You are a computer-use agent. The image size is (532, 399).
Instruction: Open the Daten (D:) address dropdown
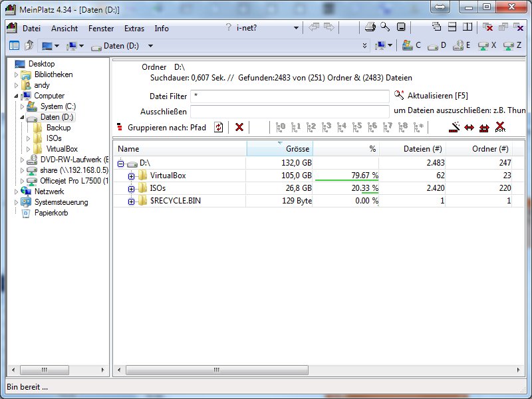point(150,46)
